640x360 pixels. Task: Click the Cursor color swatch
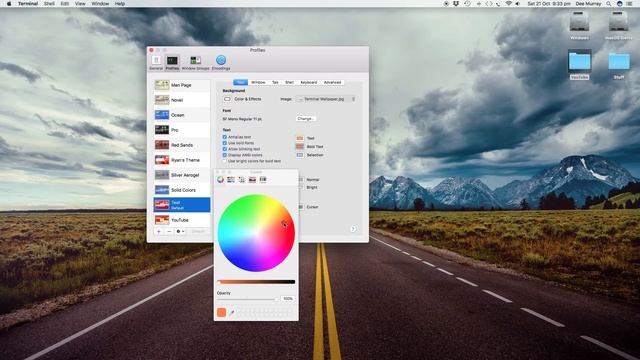(301, 207)
